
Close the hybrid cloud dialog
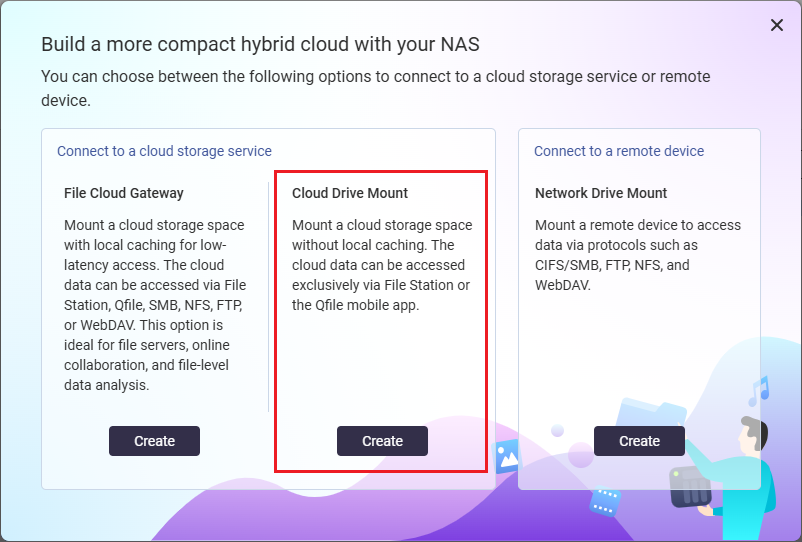(777, 25)
